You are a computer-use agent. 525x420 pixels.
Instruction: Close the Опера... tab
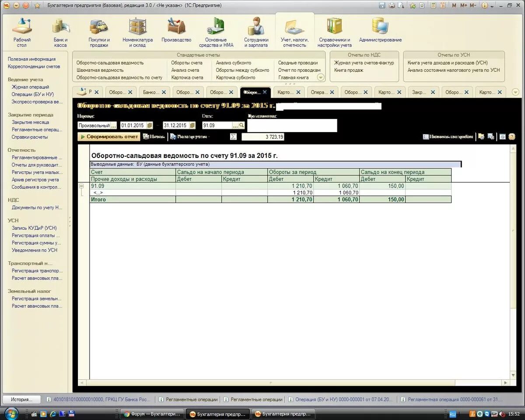tap(332, 92)
